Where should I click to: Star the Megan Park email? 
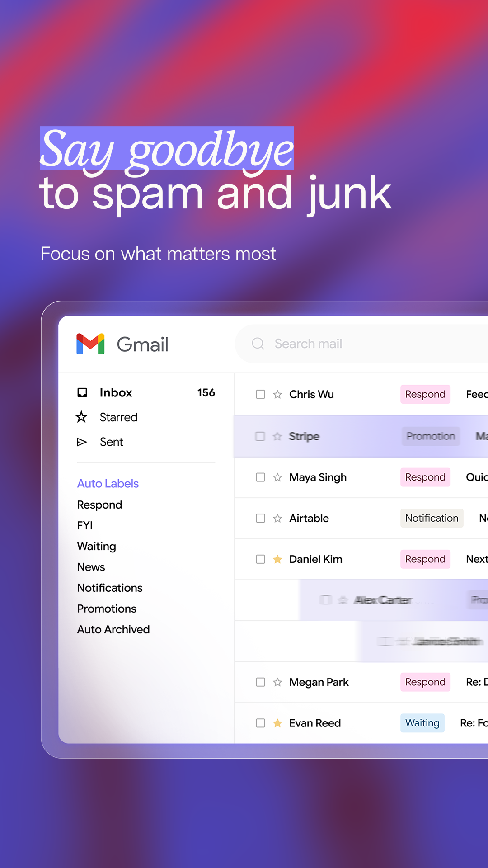(277, 682)
